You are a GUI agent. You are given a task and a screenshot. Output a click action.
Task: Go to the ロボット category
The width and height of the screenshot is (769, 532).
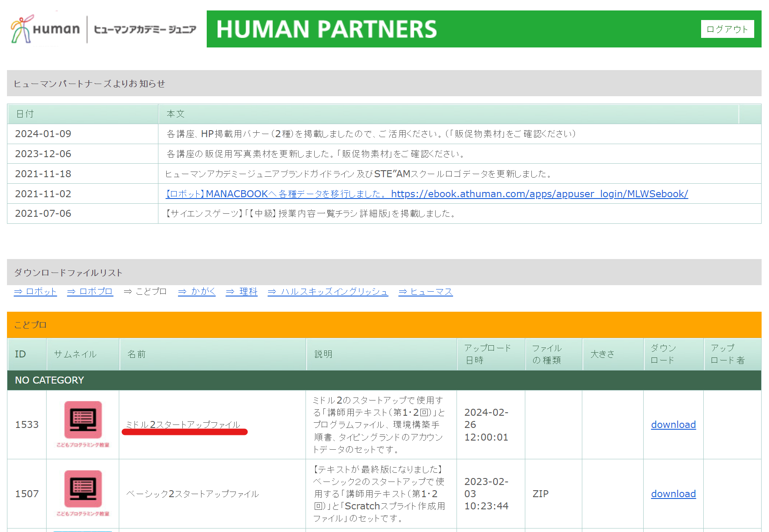pos(35,291)
